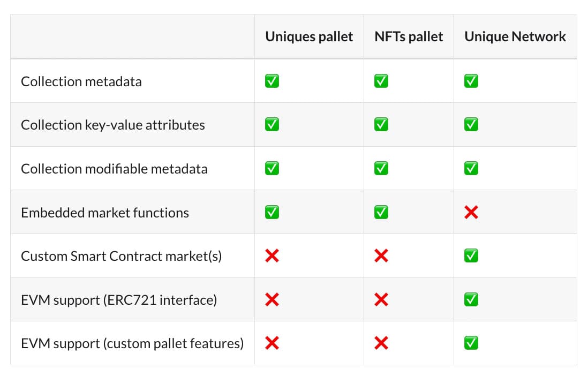Viewport: 588px width, 376px height.
Task: Click Uniques pallet check for Collection modifiable metadata
Action: pos(272,169)
